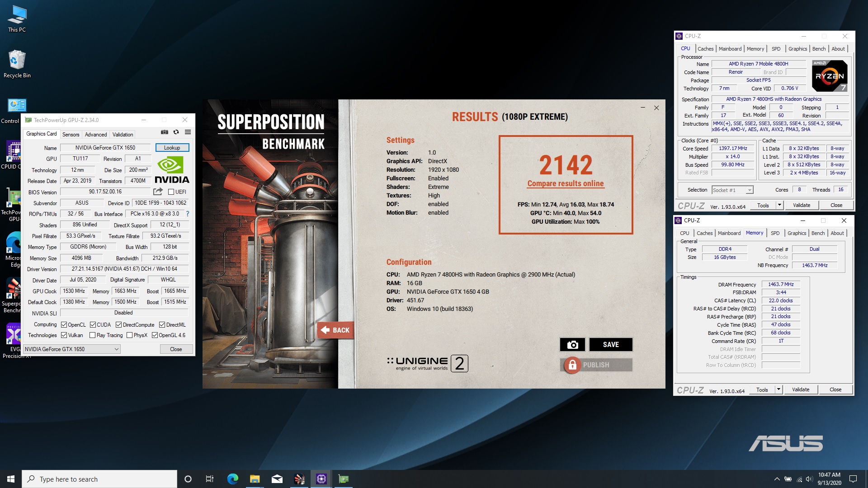Toggle OpenGL 4.6 checkbox

click(x=155, y=335)
